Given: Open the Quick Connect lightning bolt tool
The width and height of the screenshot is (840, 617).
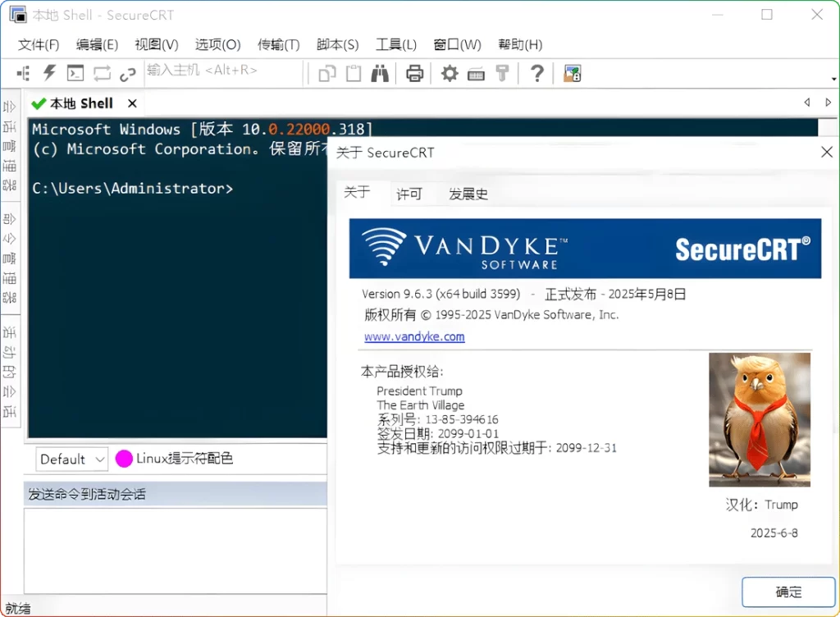Looking at the screenshot, I should 48,73.
